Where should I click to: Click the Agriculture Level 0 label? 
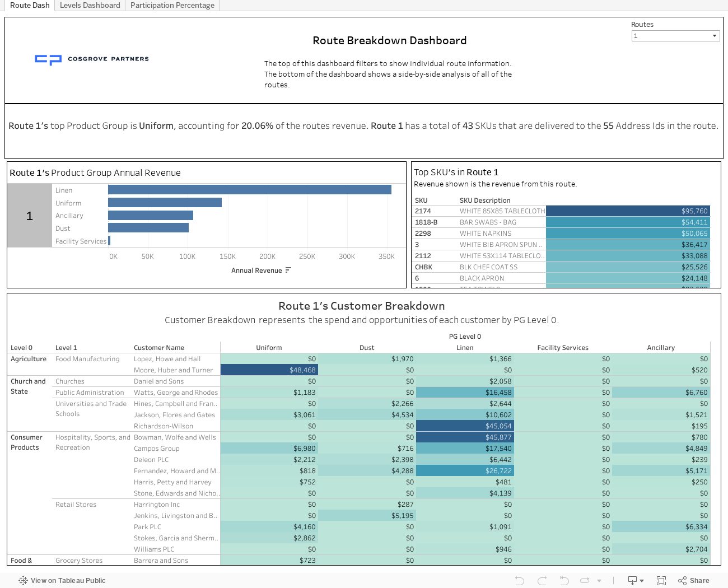point(29,359)
